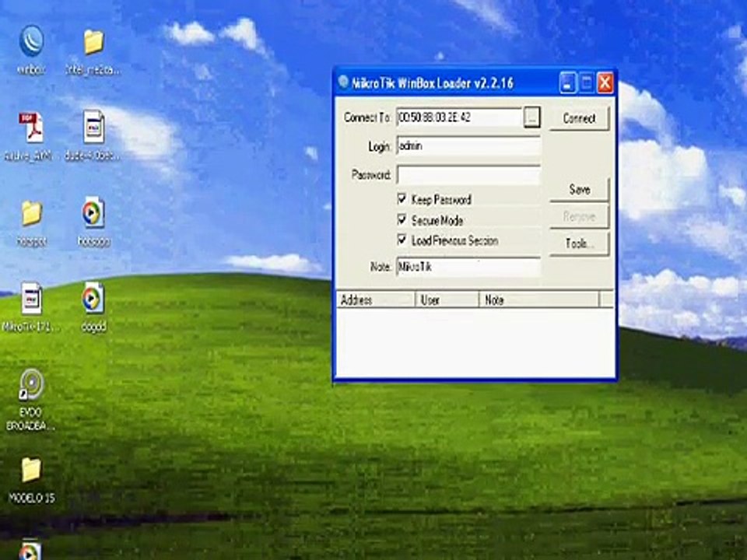Viewport: 747px width, 560px height.
Task: Open the MODELO 15 folder
Action: click(x=31, y=470)
